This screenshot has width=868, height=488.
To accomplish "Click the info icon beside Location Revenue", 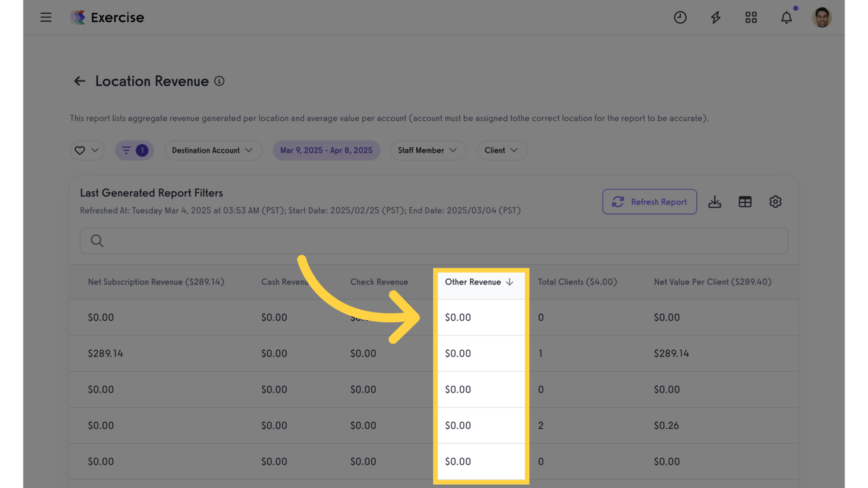I will 219,81.
